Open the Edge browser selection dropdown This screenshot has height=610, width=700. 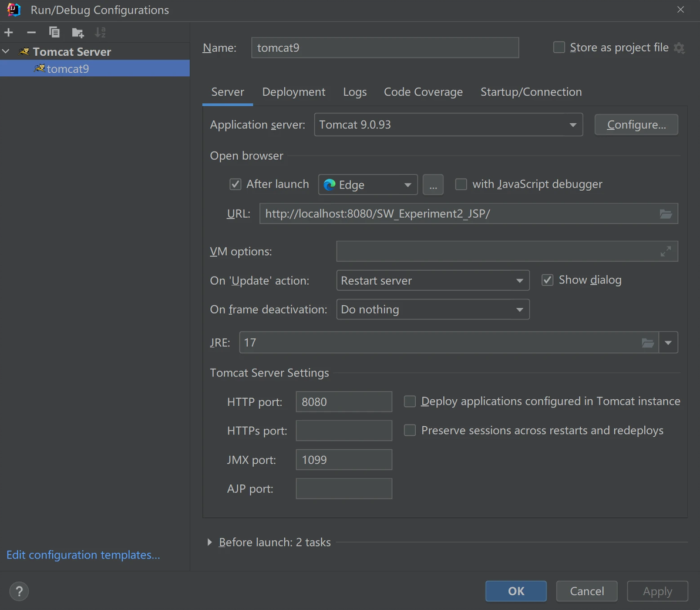click(368, 185)
